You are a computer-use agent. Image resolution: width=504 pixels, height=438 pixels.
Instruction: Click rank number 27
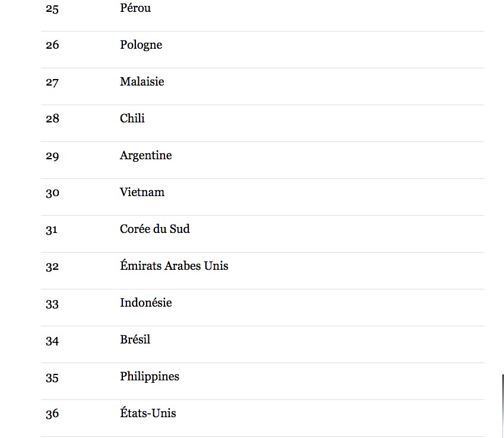[52, 83]
